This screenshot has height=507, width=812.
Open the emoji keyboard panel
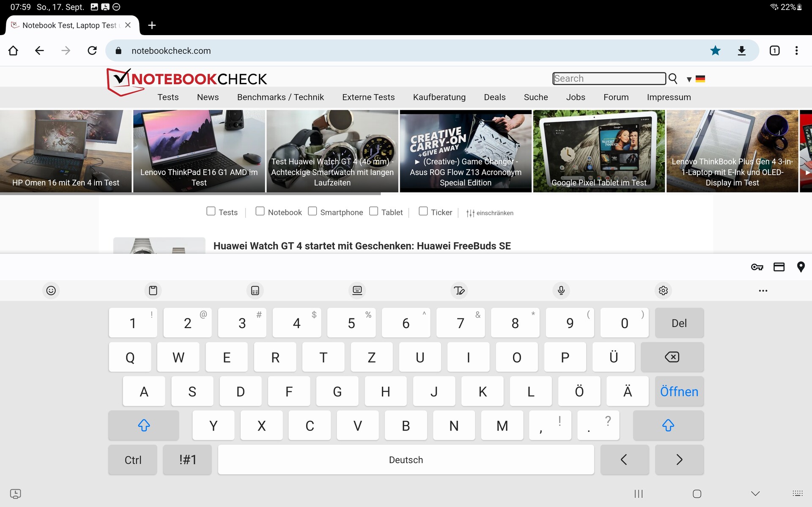click(x=51, y=290)
